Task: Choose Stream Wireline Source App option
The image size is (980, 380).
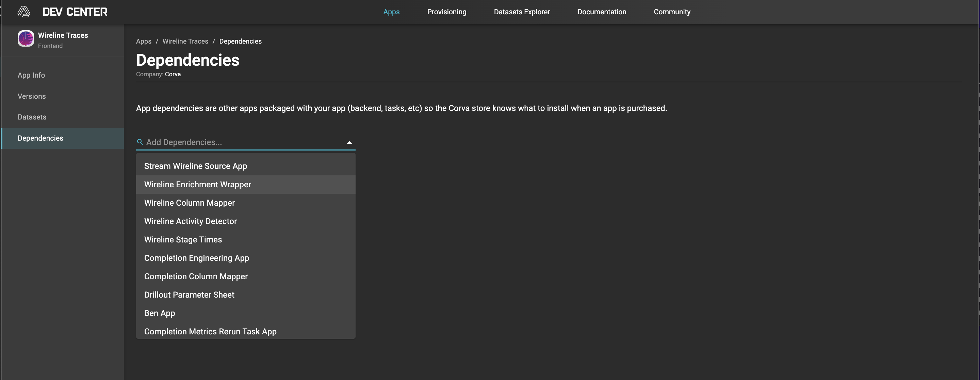Action: click(x=246, y=166)
